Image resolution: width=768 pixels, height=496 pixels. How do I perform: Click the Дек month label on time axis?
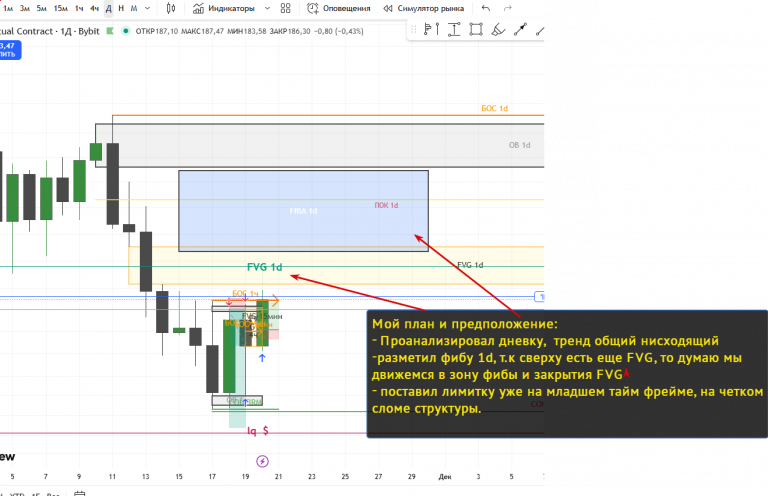click(x=445, y=476)
